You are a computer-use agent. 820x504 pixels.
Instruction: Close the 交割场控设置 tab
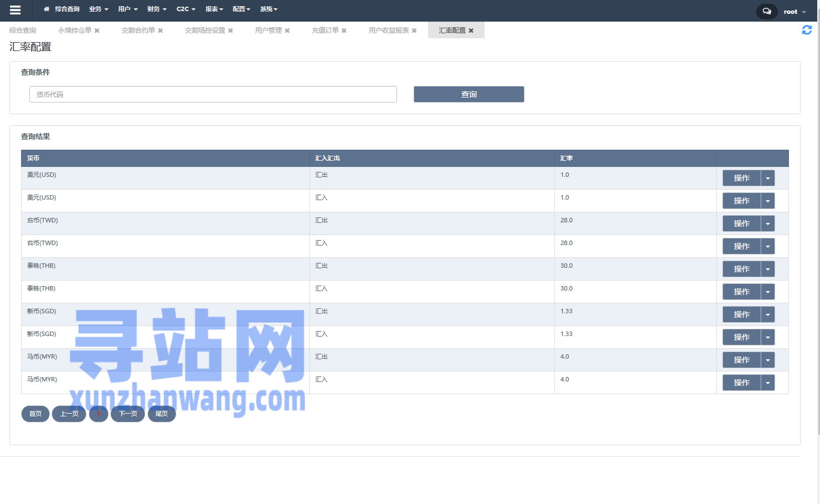(x=231, y=30)
